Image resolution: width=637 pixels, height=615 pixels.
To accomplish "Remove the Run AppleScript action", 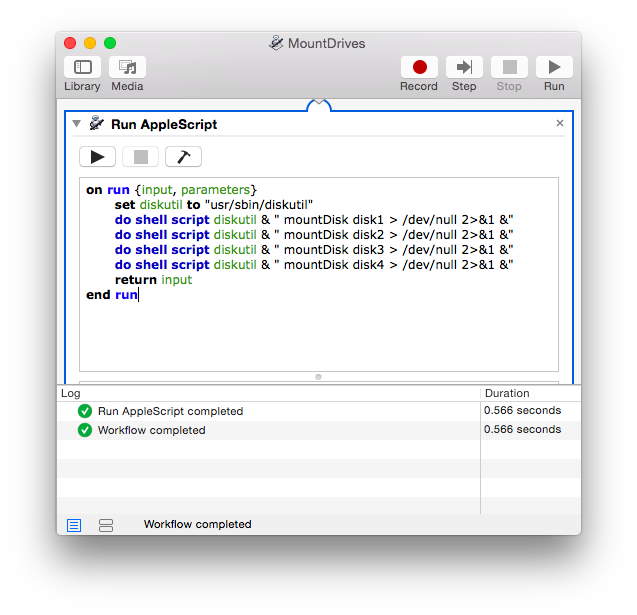I will (560, 123).
